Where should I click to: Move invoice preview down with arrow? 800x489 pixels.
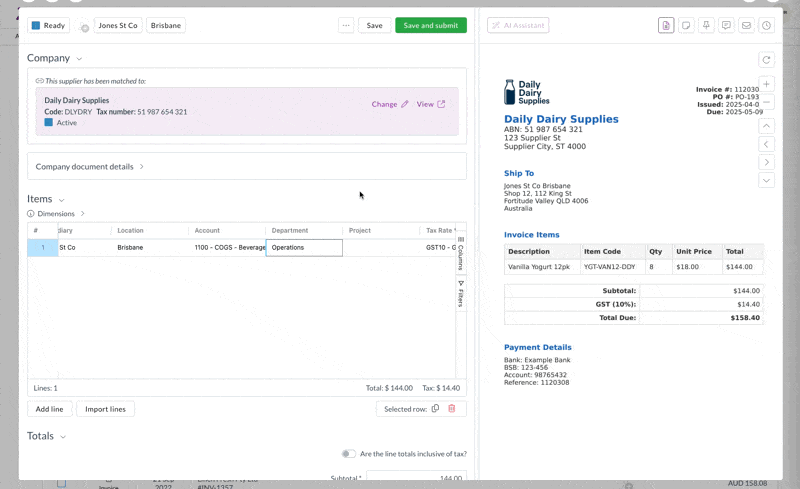point(766,180)
